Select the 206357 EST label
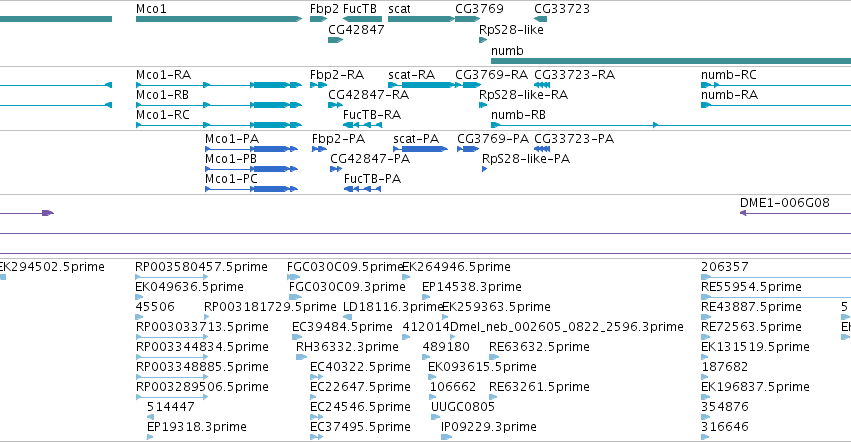Screen dimensions: 851x442 [725, 267]
